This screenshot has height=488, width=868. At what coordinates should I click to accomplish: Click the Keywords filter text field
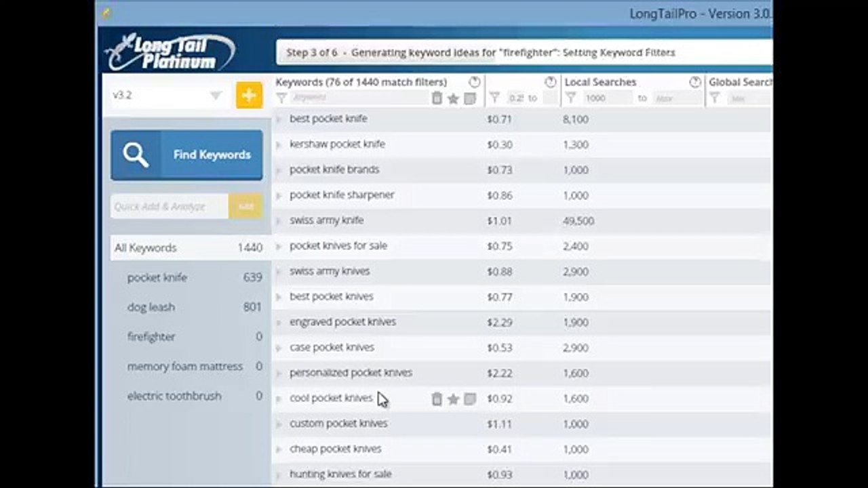(x=359, y=98)
